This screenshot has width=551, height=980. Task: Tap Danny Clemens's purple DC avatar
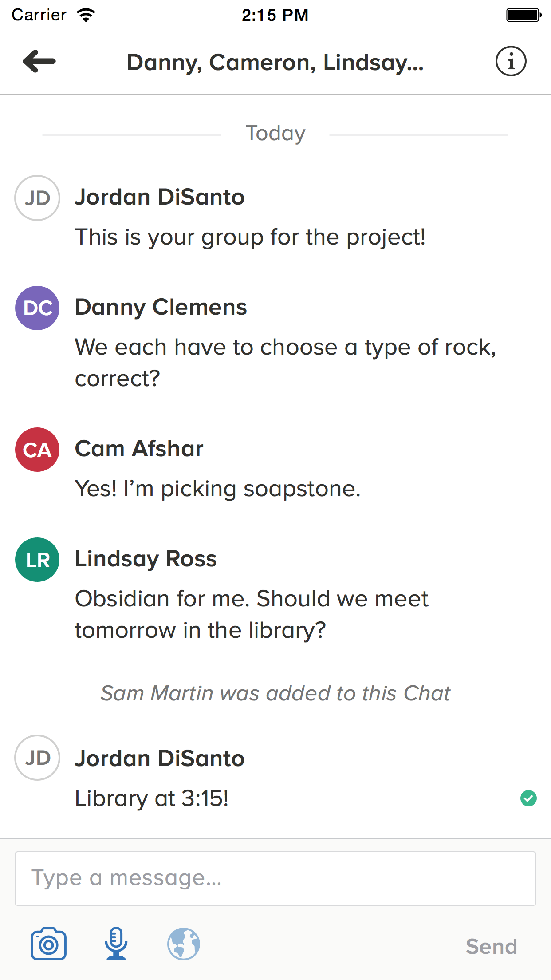(37, 308)
